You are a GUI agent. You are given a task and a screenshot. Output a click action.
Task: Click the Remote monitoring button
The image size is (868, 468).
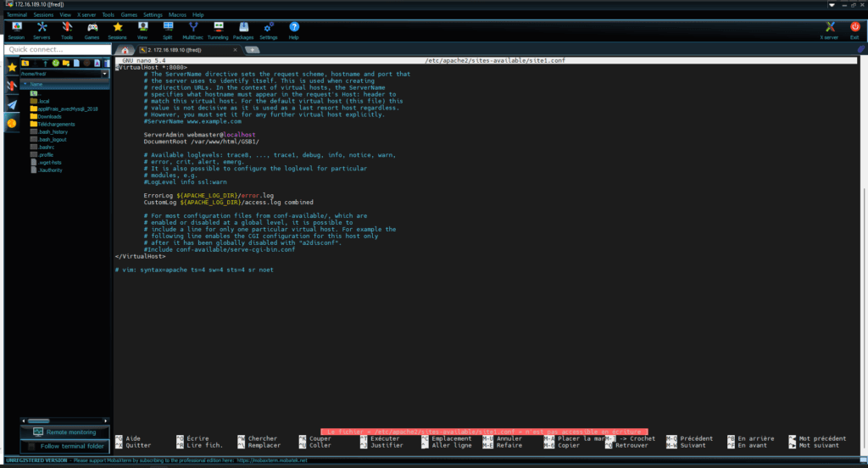coord(64,432)
